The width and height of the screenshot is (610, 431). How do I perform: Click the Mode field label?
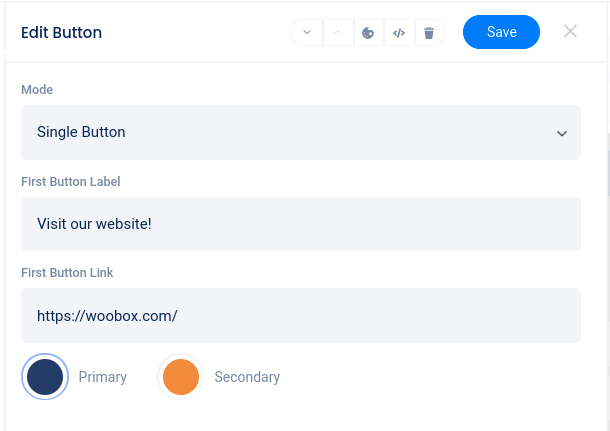[37, 90]
